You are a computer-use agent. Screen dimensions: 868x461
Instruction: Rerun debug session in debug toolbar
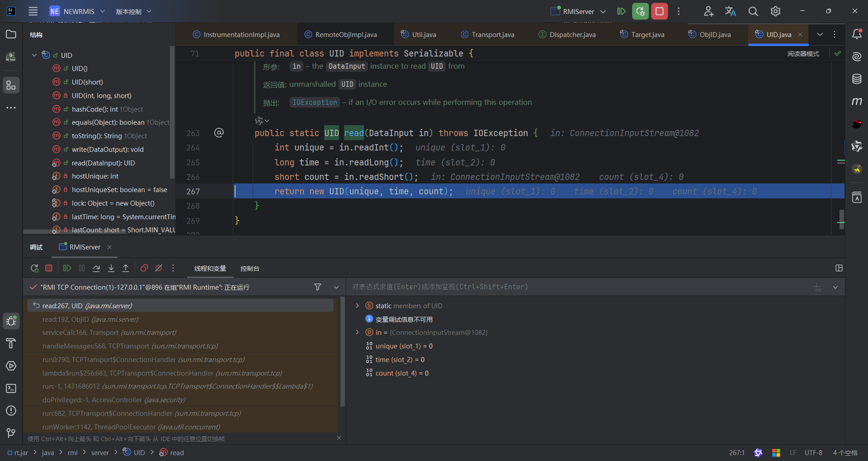coord(34,268)
